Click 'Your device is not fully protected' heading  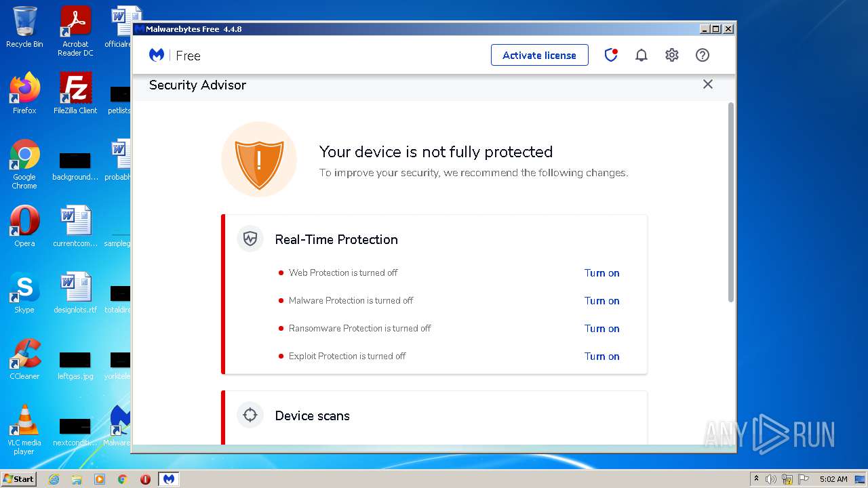click(436, 152)
